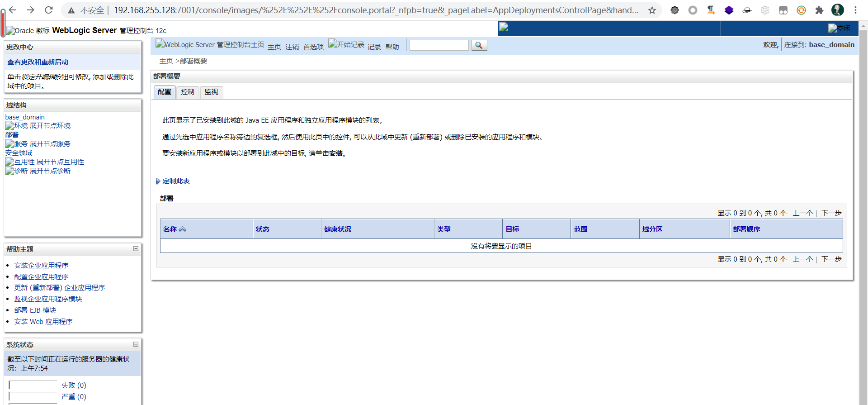868x405 pixels.
Task: Click the 失败 (0) status link
Action: pyautogui.click(x=74, y=386)
